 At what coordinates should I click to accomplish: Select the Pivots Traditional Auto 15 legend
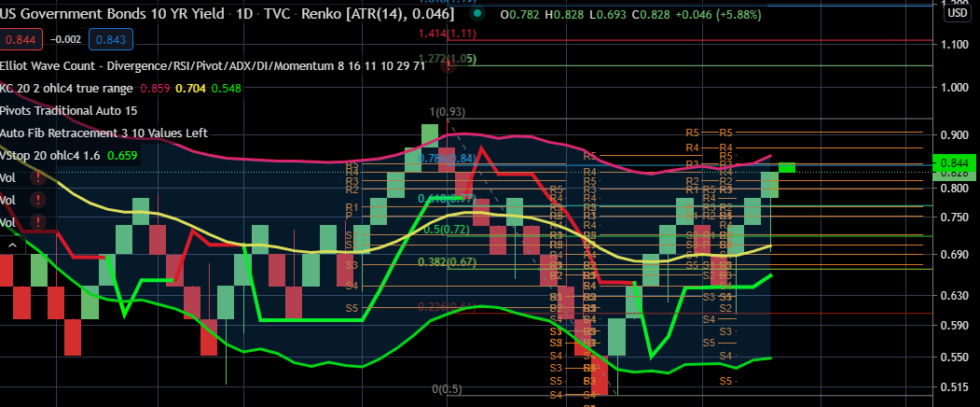click(69, 111)
